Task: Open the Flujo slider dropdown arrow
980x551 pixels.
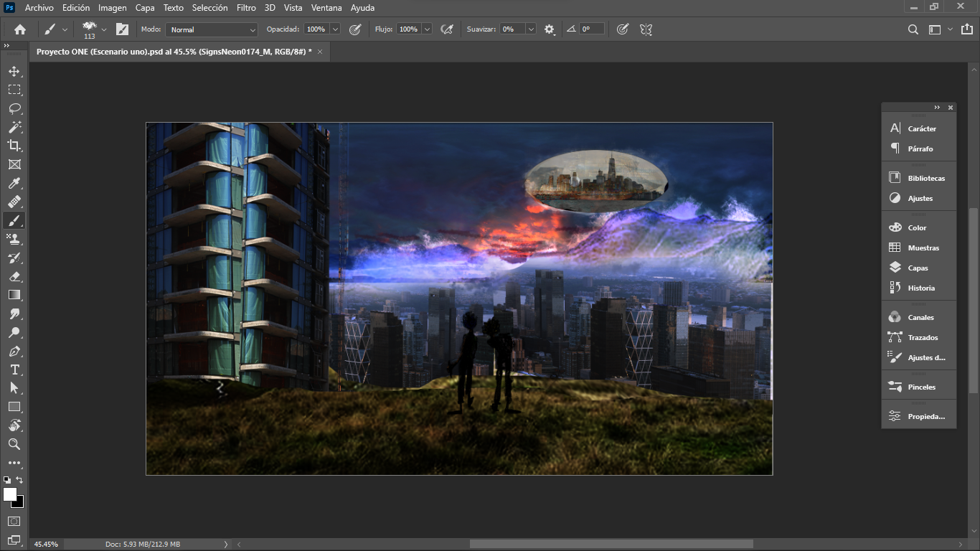Action: click(427, 29)
